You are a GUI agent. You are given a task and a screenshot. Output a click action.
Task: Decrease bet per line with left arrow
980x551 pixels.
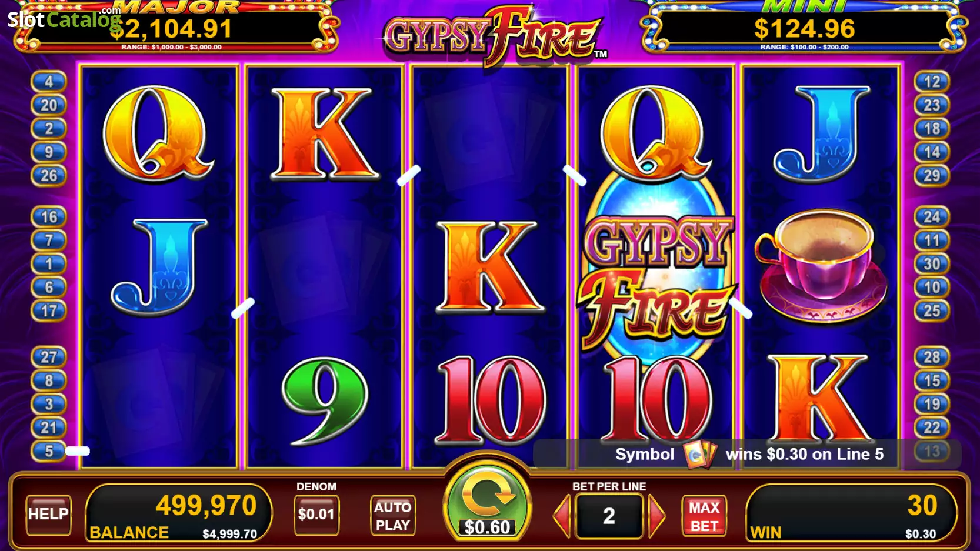tap(562, 516)
